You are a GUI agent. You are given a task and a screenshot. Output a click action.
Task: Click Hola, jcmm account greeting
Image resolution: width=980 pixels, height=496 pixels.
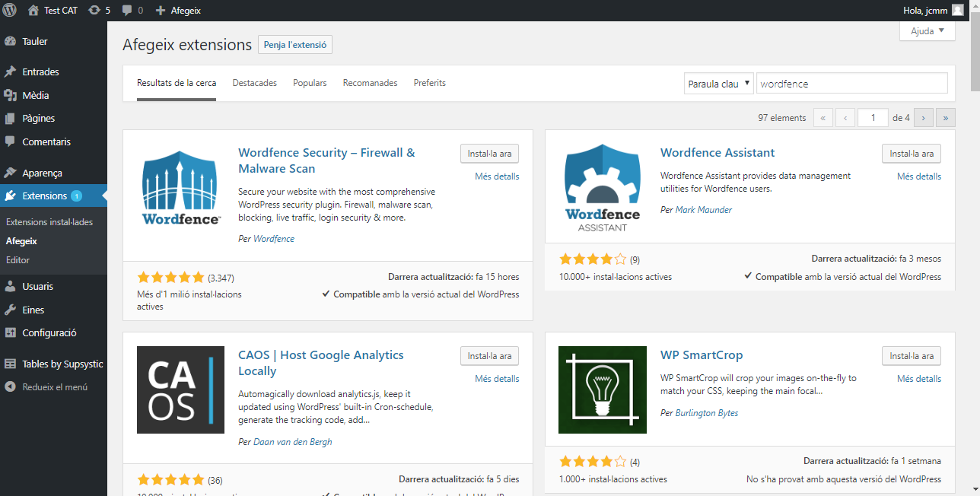[924, 11]
